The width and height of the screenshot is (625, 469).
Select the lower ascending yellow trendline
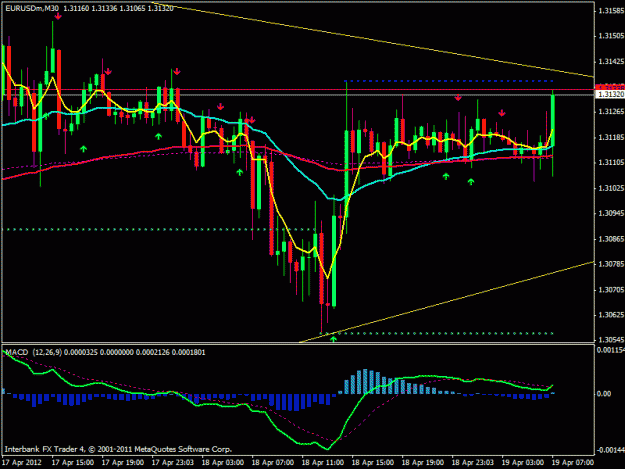pos(446,302)
